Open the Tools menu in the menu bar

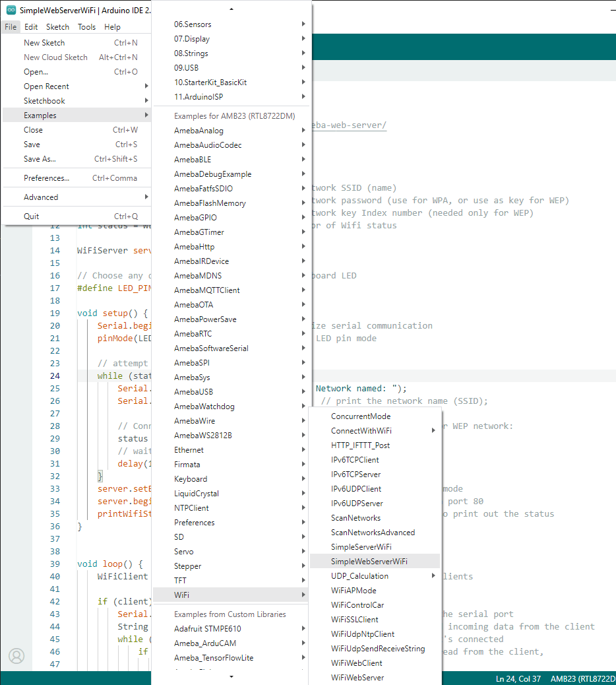[86, 27]
